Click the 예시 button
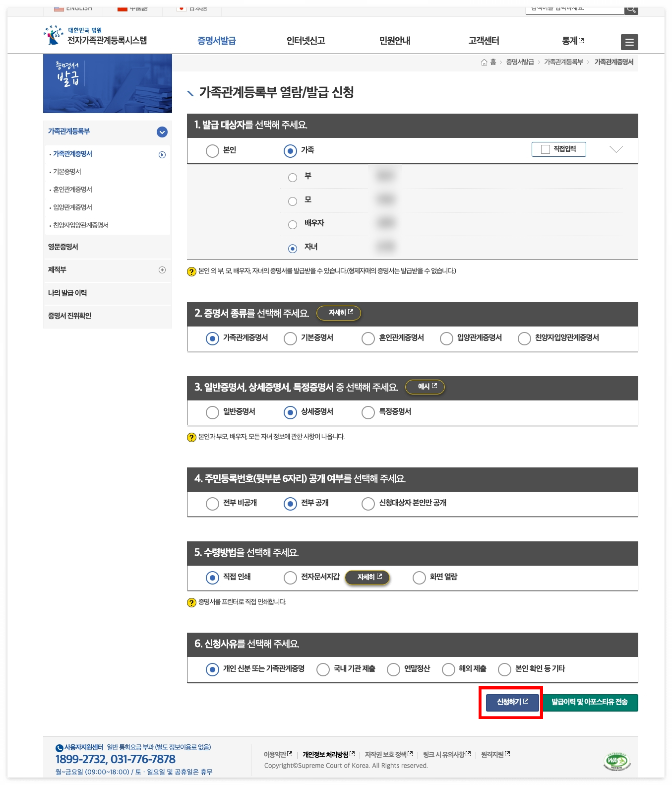This screenshot has width=672, height=785. (425, 387)
